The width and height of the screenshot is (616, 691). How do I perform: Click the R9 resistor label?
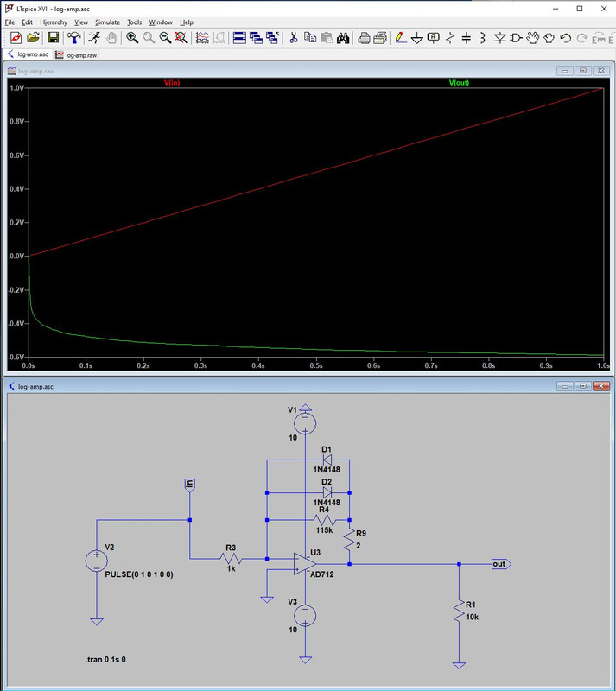pos(361,533)
